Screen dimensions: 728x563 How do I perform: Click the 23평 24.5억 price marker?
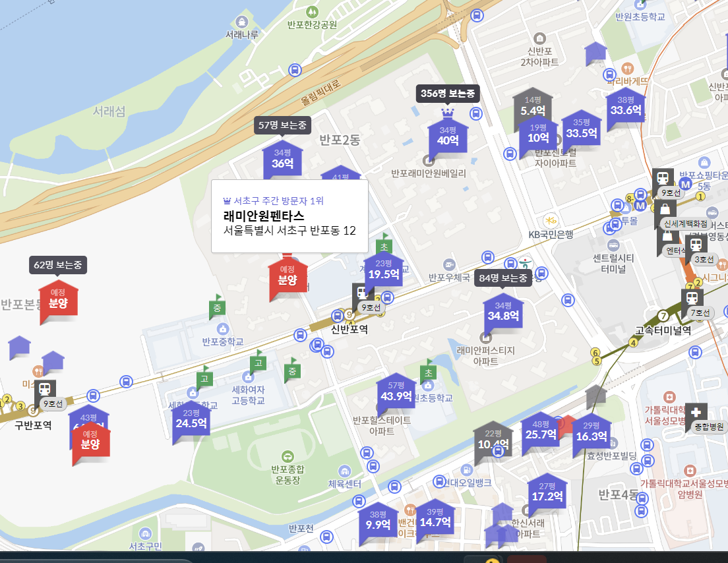point(191,419)
